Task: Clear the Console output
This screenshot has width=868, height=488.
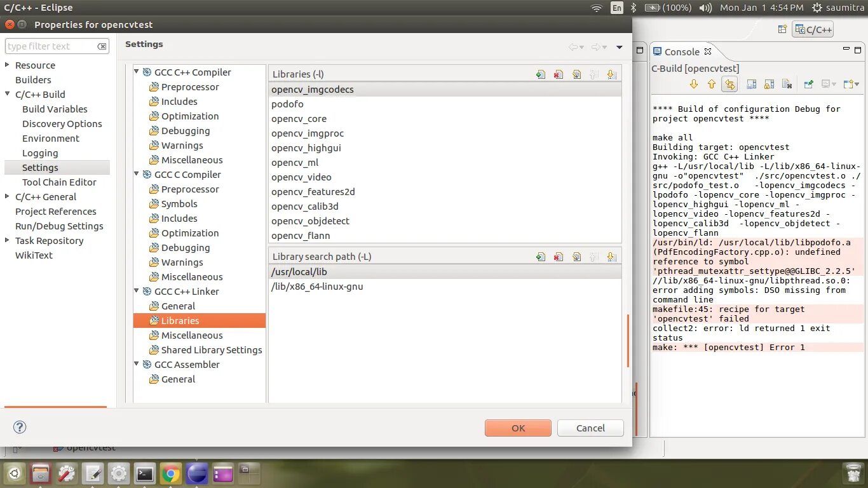Action: click(x=787, y=84)
